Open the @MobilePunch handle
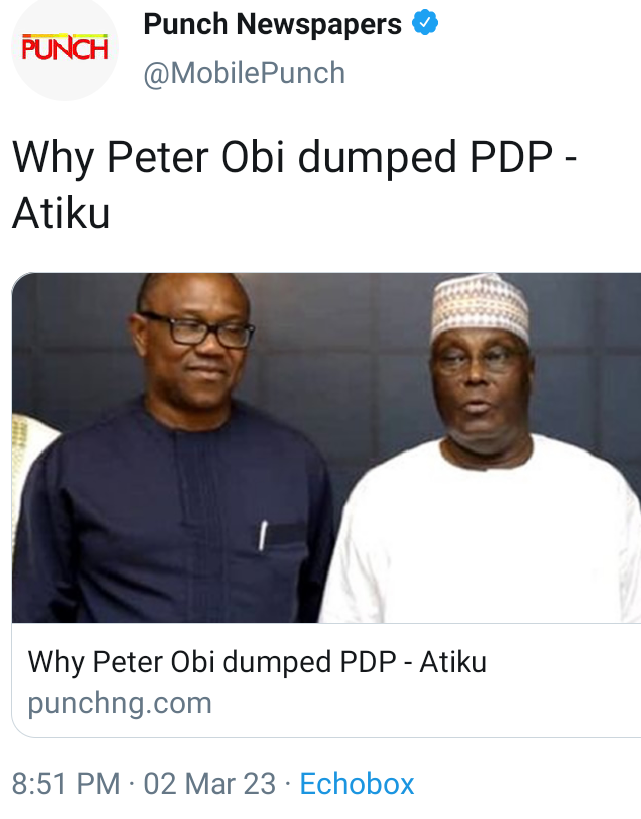This screenshot has width=641, height=819. pyautogui.click(x=244, y=73)
